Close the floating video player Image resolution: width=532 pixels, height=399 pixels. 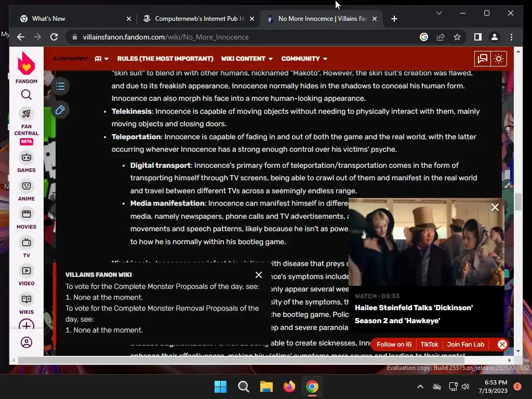tap(495, 207)
